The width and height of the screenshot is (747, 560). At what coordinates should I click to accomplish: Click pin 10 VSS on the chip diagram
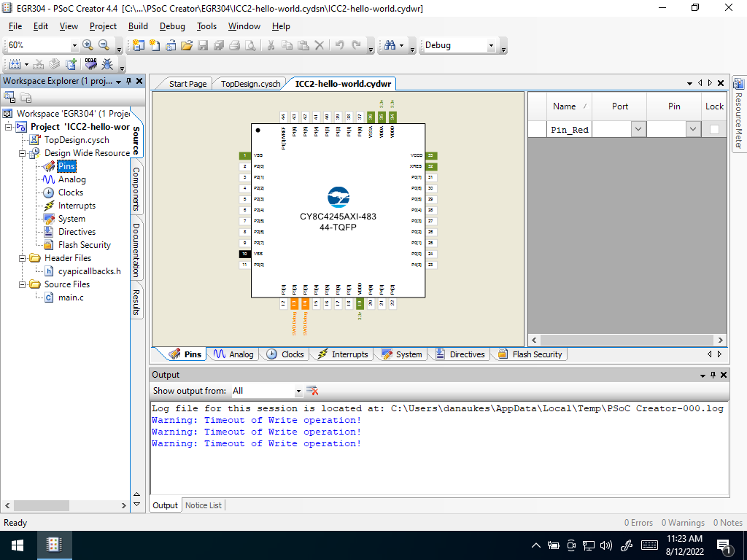click(245, 254)
